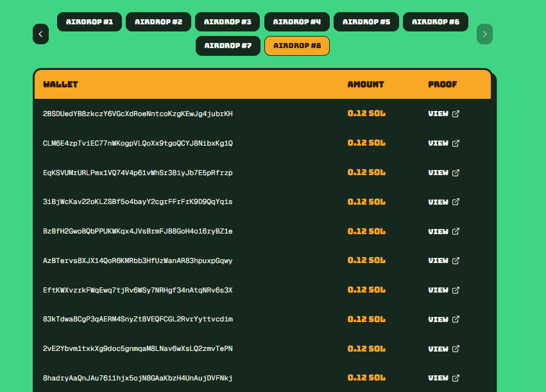Open external link icon for wallet 83kTdwa8CgP
Image resolution: width=546 pixels, height=392 pixels.
(456, 320)
